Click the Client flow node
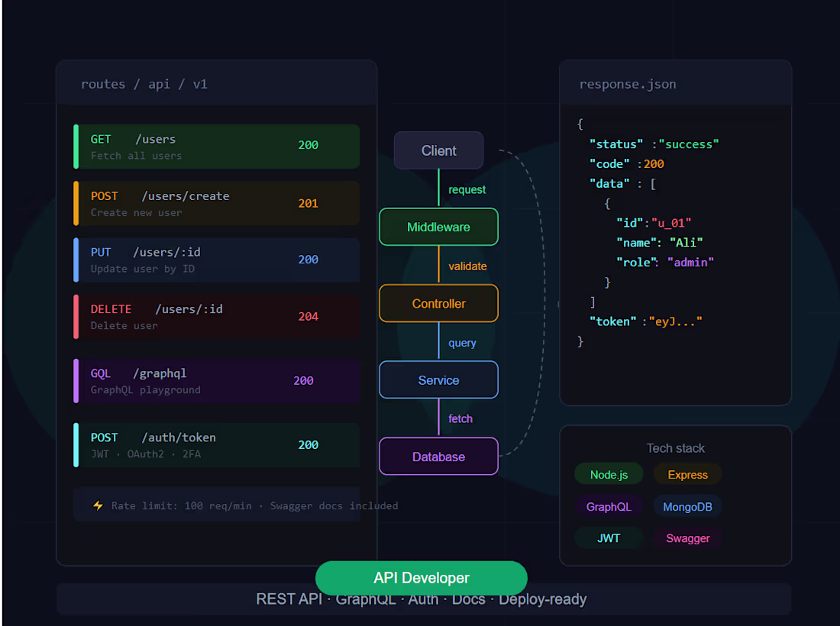The image size is (840, 626). pyautogui.click(x=439, y=150)
